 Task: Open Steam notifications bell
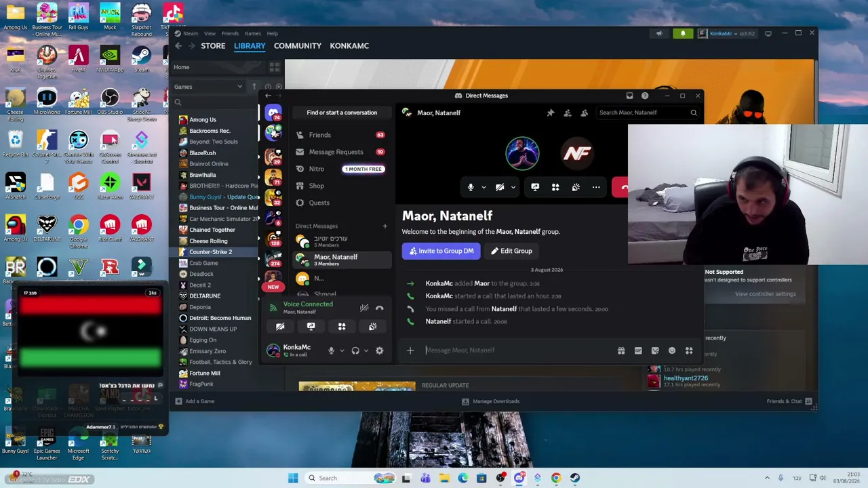point(683,33)
